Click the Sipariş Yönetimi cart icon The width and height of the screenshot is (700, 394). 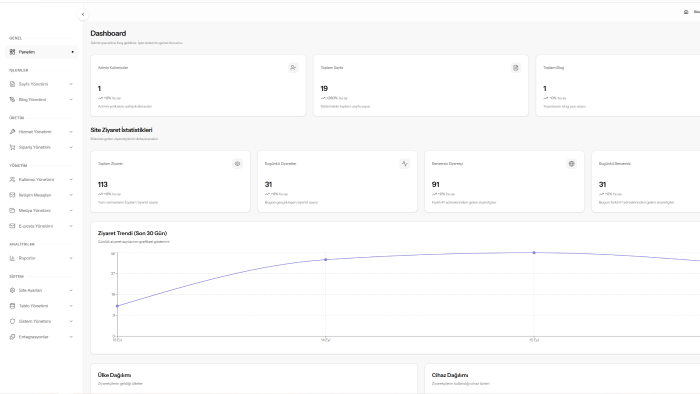12,147
